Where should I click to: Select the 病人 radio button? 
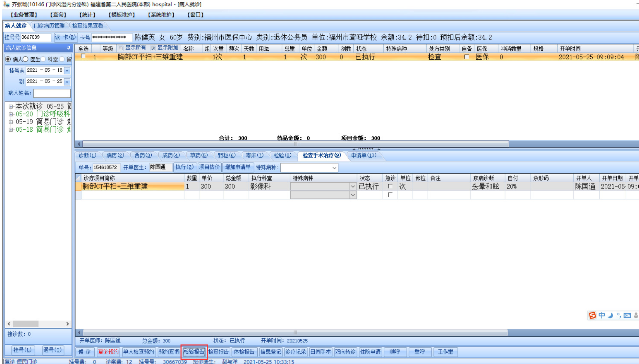coord(8,59)
